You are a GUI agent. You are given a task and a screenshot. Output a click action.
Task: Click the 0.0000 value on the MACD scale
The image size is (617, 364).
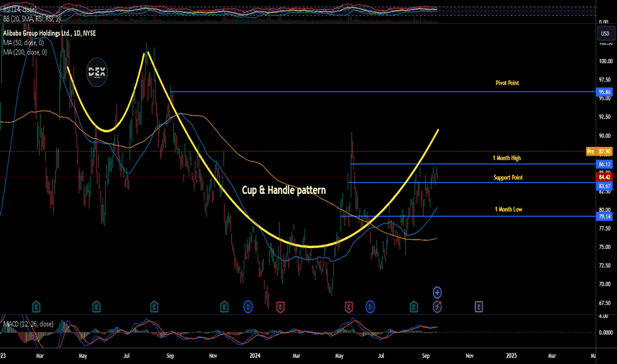[x=606, y=332]
